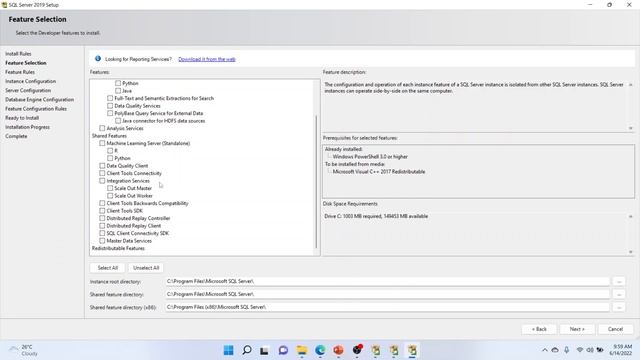
Task: Check the Python checkbox under R services
Action: [118, 83]
